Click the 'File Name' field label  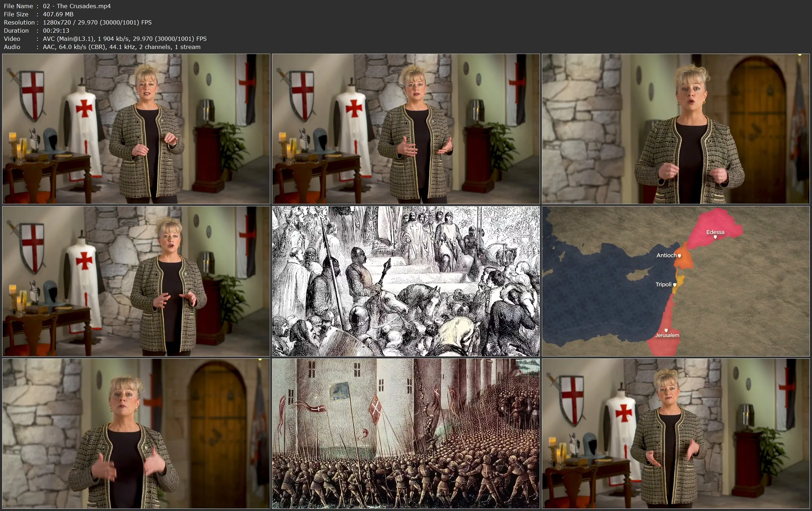pyautogui.click(x=18, y=6)
